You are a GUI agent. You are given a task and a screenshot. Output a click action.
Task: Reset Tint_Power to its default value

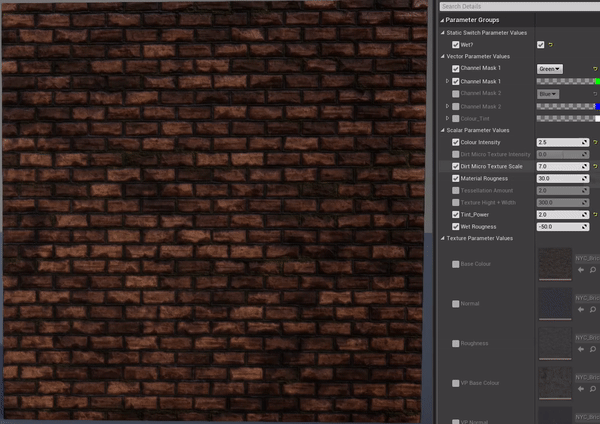pyautogui.click(x=595, y=215)
